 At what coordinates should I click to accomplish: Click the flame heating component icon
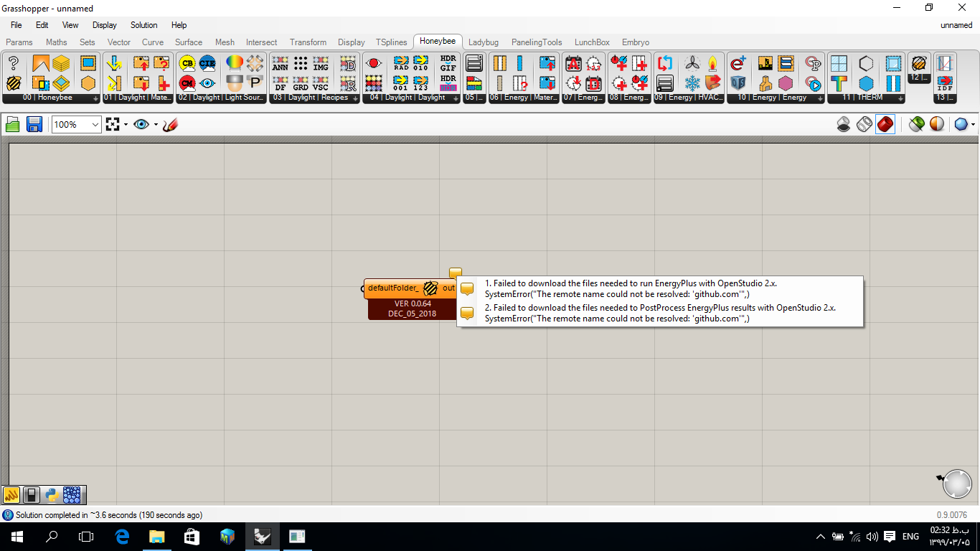coord(712,63)
